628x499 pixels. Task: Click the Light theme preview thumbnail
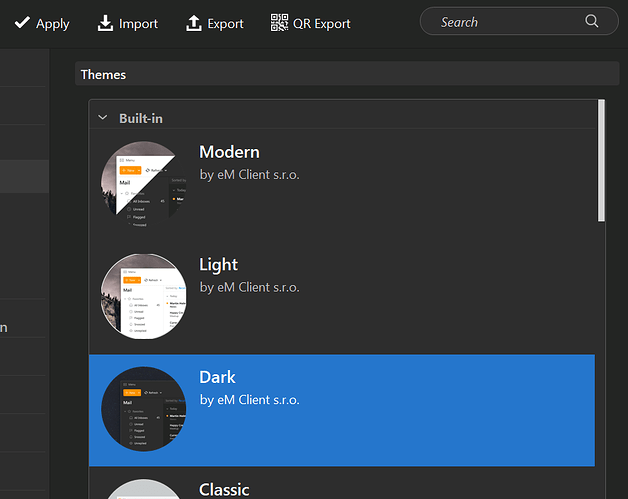pos(143,296)
